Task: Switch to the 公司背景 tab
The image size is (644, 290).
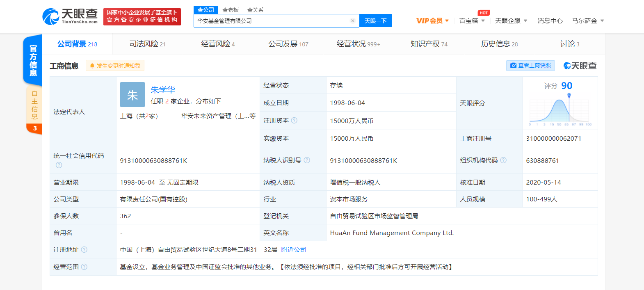Action: point(77,44)
